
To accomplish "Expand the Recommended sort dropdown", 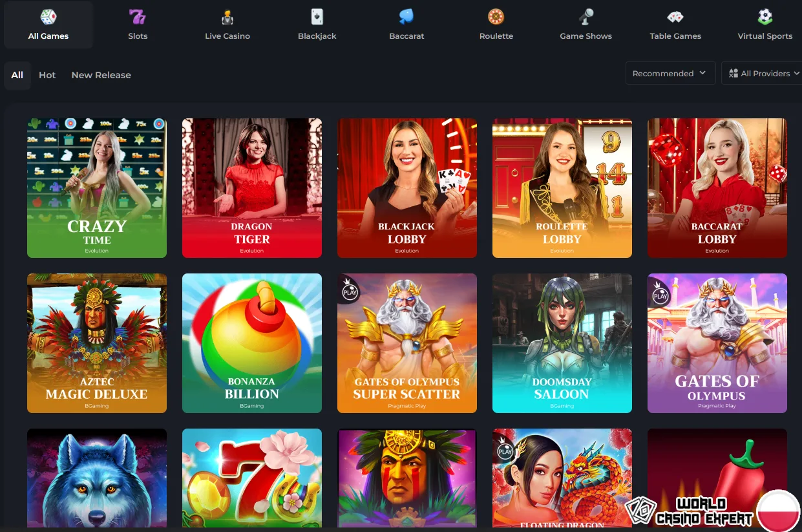I will 670,73.
